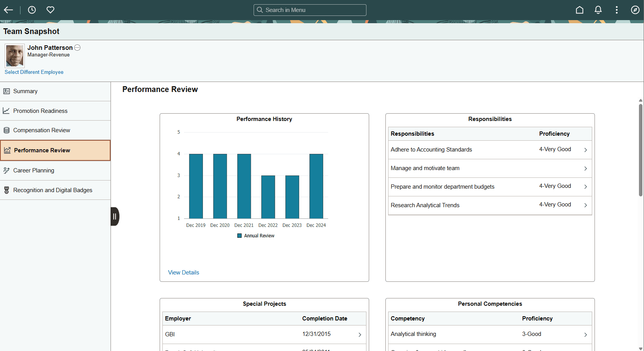Click the Completion Date column header
The height and width of the screenshot is (351, 644).
(325, 319)
